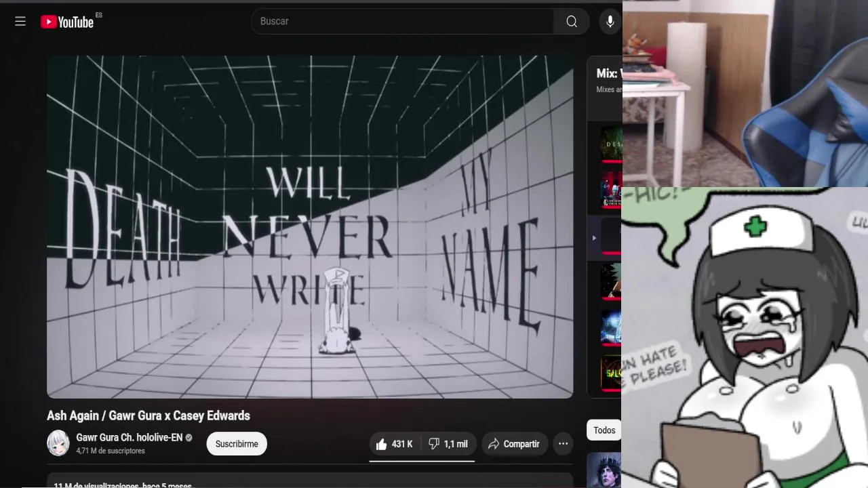Click the nurse cartoon overlay image

(x=745, y=338)
